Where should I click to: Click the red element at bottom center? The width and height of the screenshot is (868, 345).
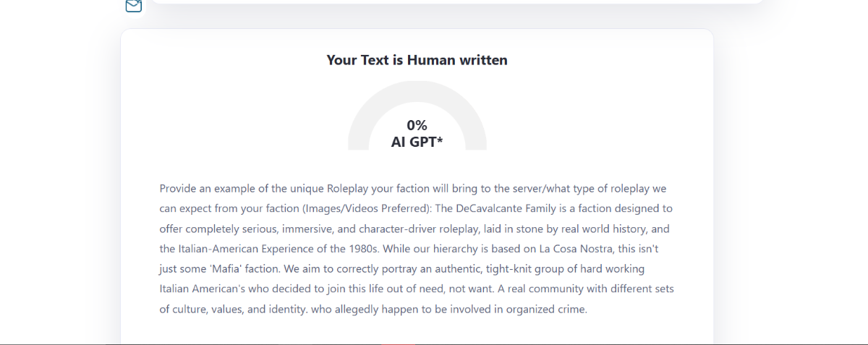tap(398, 344)
